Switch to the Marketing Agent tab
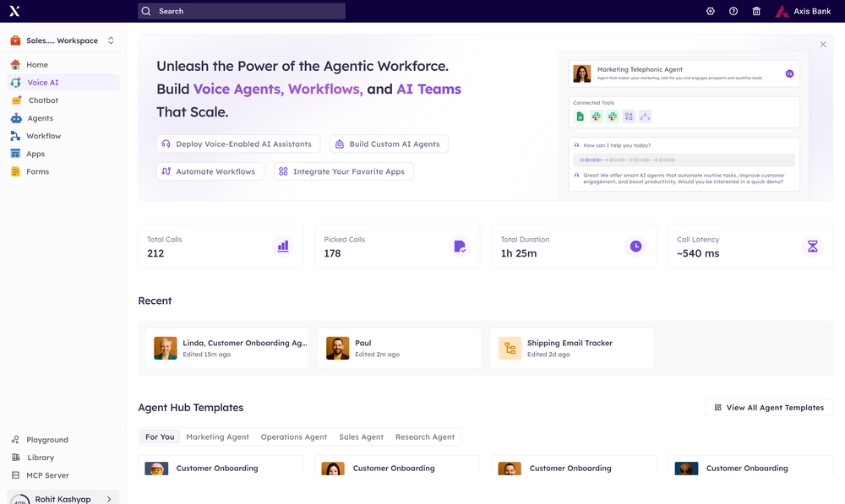Screen dimensions: 845x504 (218, 436)
